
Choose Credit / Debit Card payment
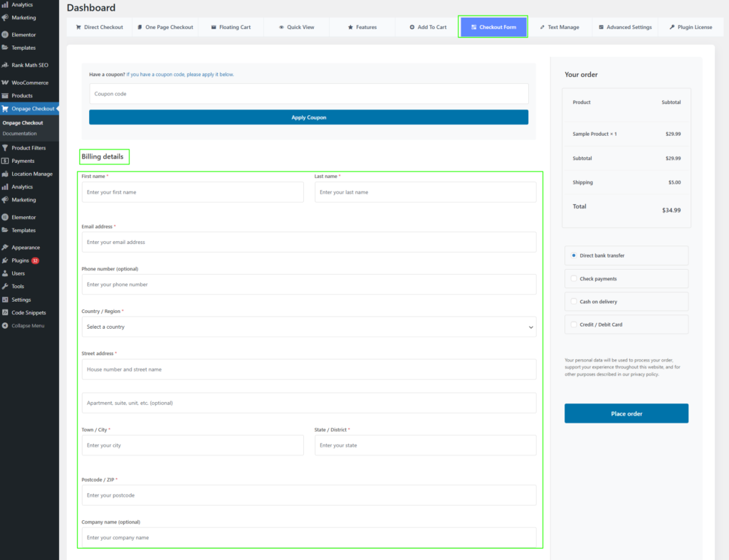pyautogui.click(x=574, y=324)
